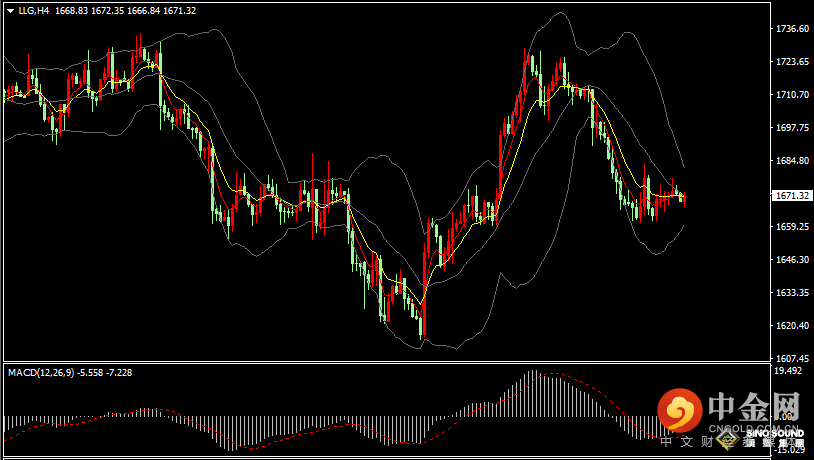This screenshot has height=460, width=814.
Task: Select the close value 1671.32 in the header
Action: click(180, 10)
